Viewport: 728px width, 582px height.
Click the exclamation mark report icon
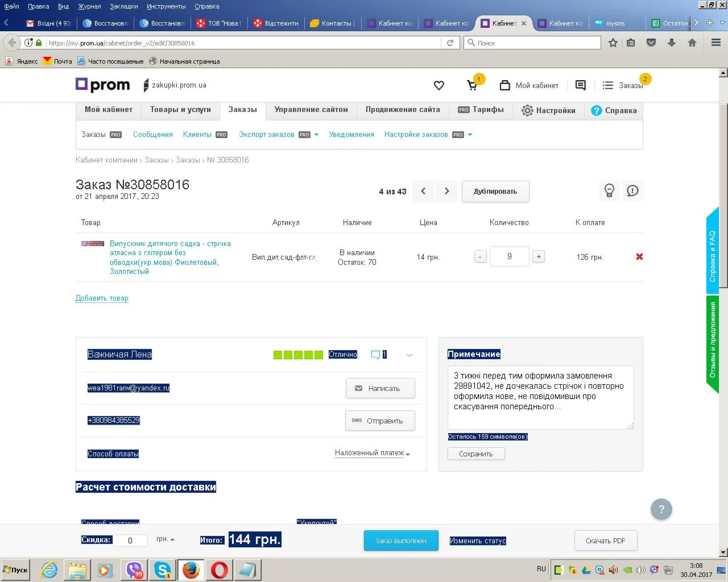632,191
